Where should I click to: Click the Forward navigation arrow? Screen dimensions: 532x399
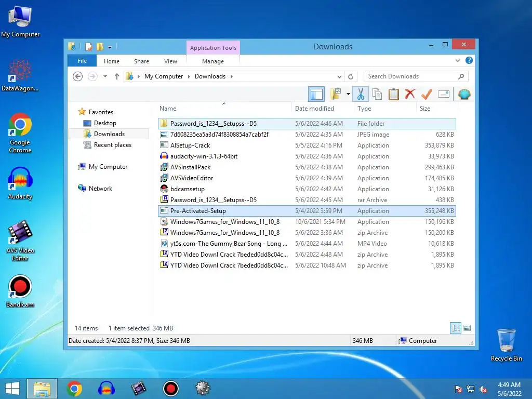coord(92,76)
